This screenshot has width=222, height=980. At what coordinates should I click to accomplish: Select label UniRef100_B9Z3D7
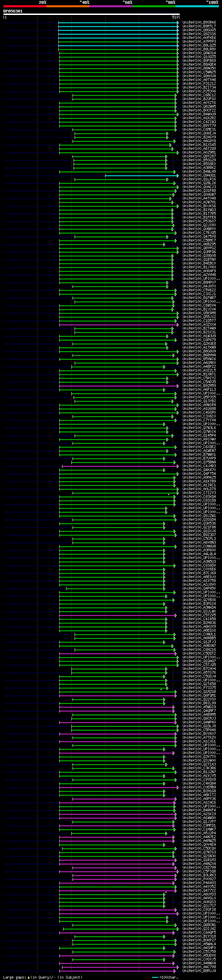click(199, 535)
